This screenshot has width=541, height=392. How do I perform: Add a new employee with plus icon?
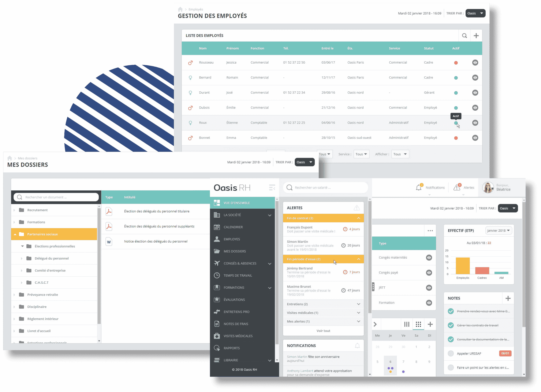coord(476,36)
